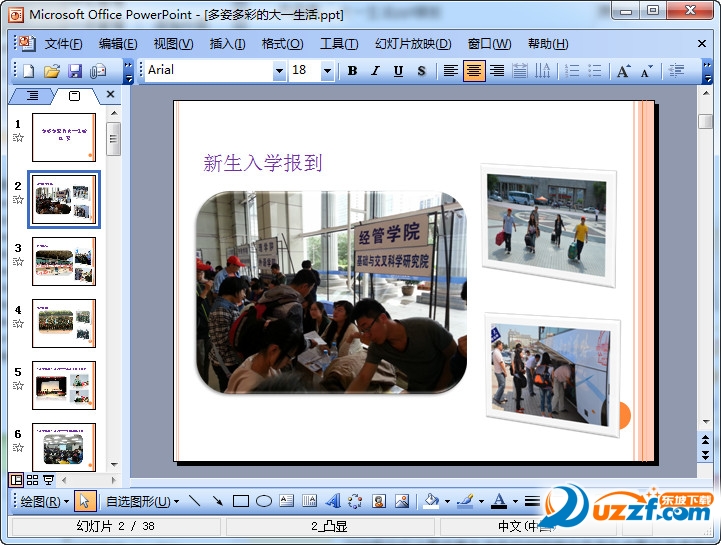Open the 窗口(W) menu
The width and height of the screenshot is (721, 545).
[489, 44]
